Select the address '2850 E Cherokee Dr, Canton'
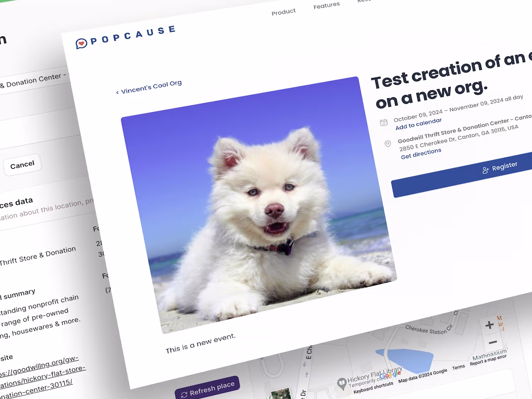Screen dimensions: 532x399 click(x=439, y=142)
